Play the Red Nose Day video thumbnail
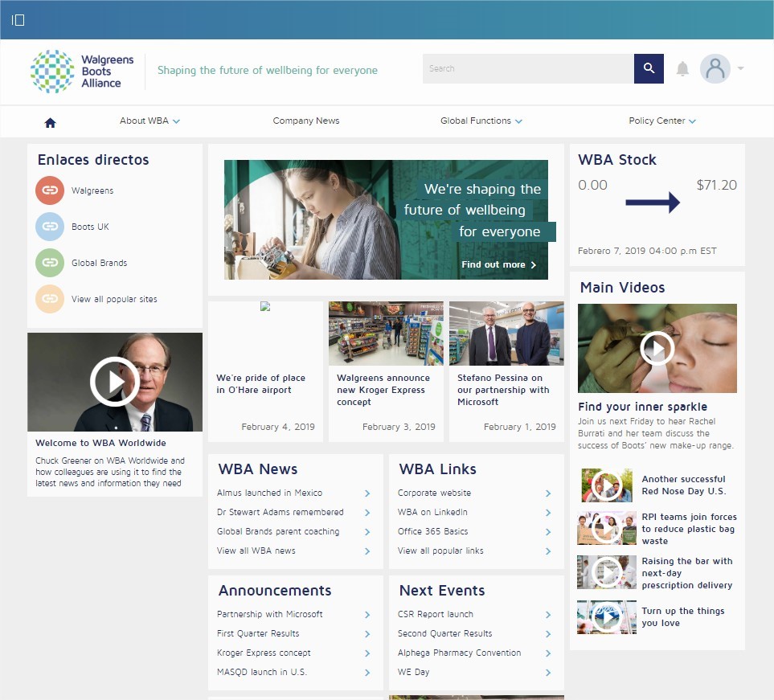774x700 pixels. 606,485
